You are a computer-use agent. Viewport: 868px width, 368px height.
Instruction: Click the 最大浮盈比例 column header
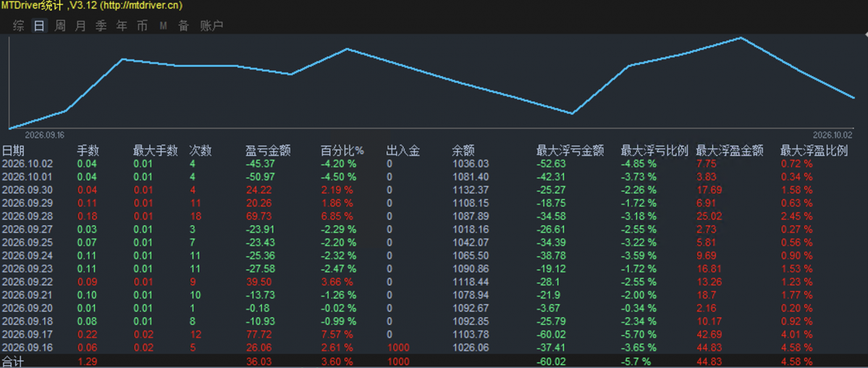click(x=814, y=151)
